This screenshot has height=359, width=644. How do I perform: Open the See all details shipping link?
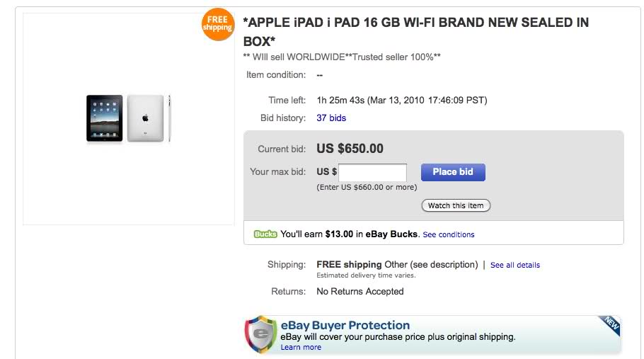tap(514, 265)
